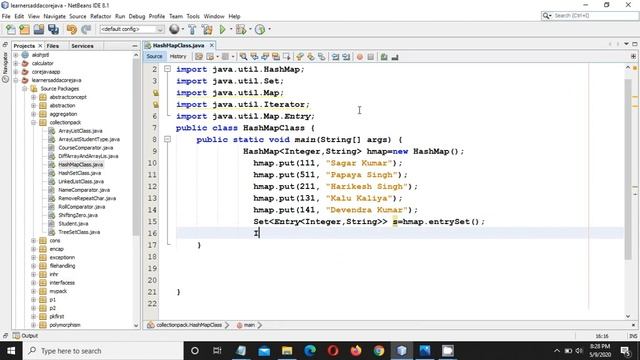Collapse the import block fold on line 2

[167, 69]
